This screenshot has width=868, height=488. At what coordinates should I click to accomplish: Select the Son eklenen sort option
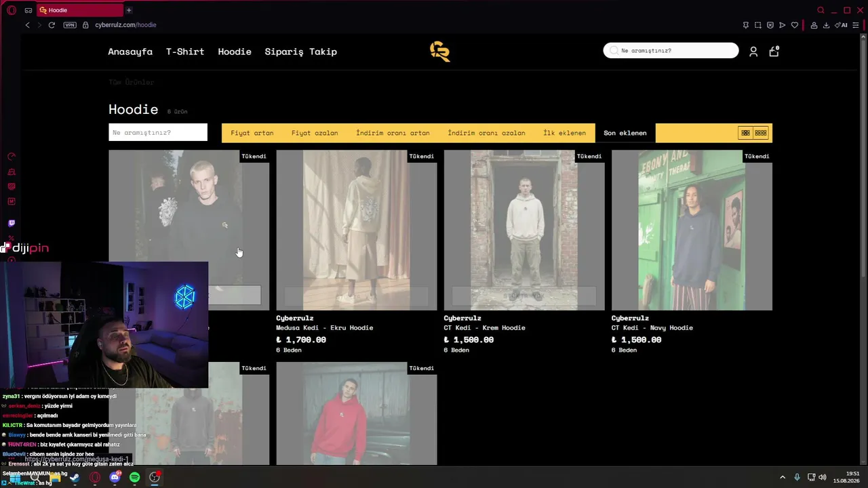pyautogui.click(x=625, y=133)
